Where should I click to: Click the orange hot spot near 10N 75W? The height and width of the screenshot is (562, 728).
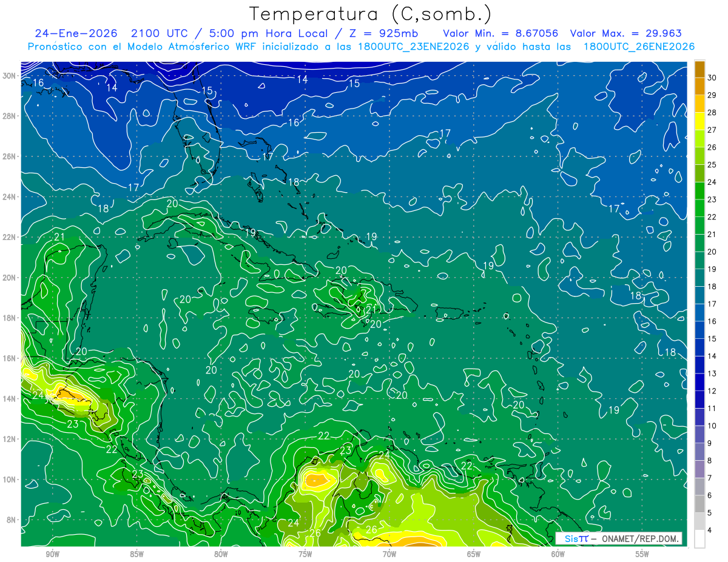coord(317,480)
